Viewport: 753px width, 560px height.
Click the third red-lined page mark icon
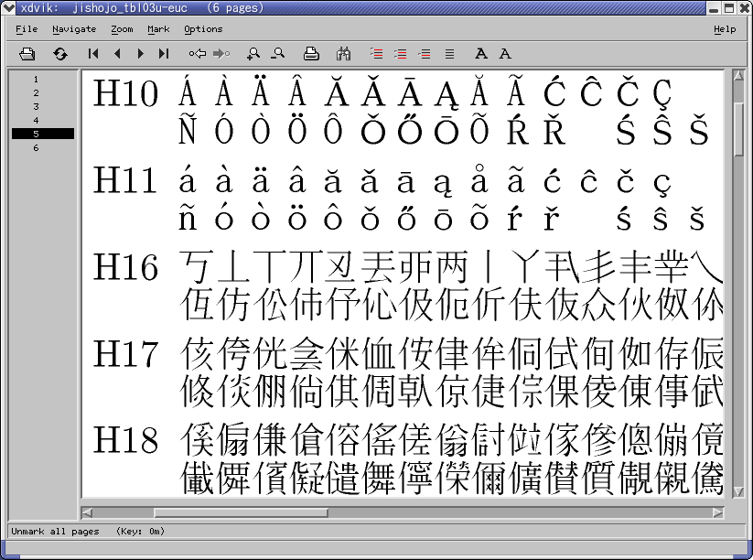coord(425,54)
